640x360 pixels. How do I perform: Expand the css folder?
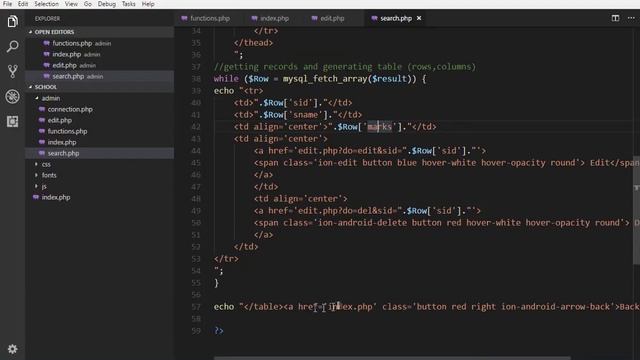coord(36,164)
